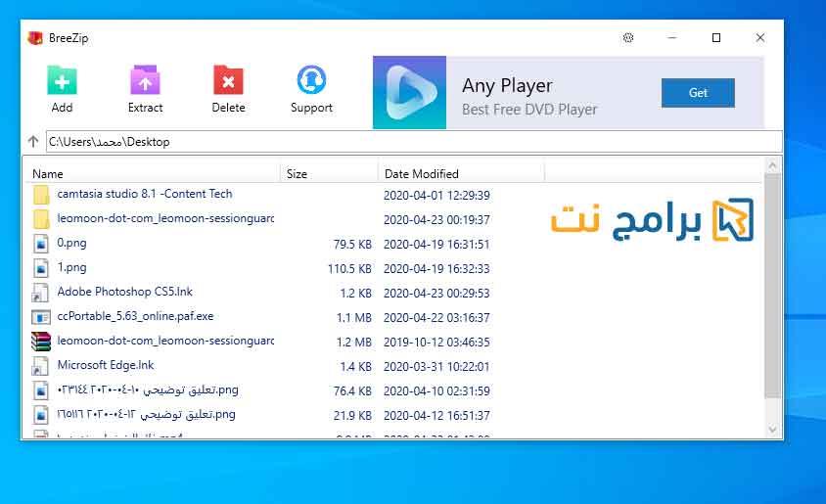The height and width of the screenshot is (504, 826).
Task: Click the WinRAR archive icon for leomoon-dot-com
Action: click(x=40, y=342)
